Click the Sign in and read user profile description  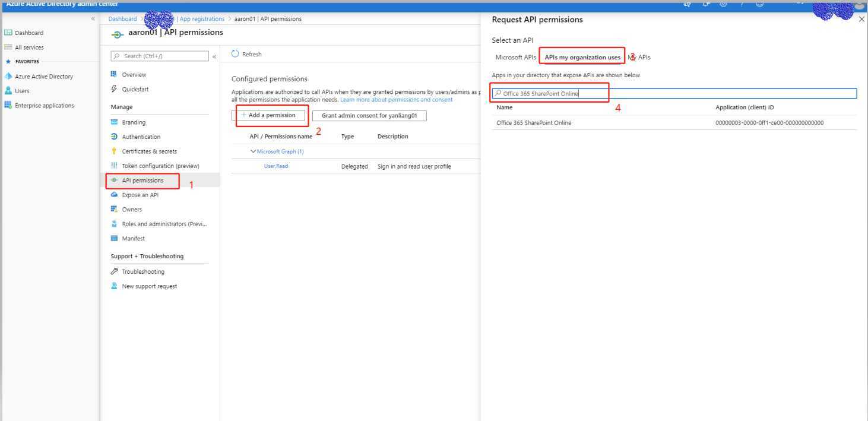pos(414,166)
